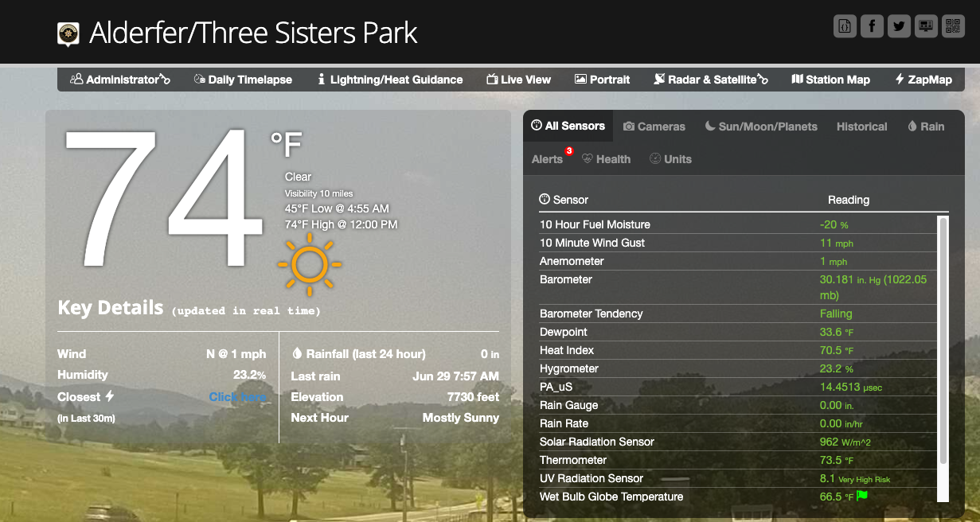Viewport: 980px width, 522px height.
Task: Click the red alerts count badge
Action: pyautogui.click(x=569, y=150)
